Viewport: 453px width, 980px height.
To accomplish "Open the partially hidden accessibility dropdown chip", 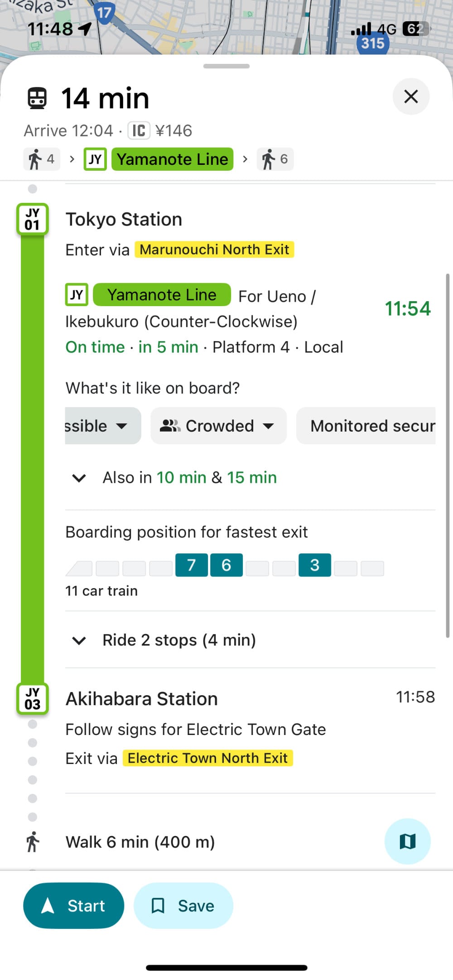I will [102, 426].
